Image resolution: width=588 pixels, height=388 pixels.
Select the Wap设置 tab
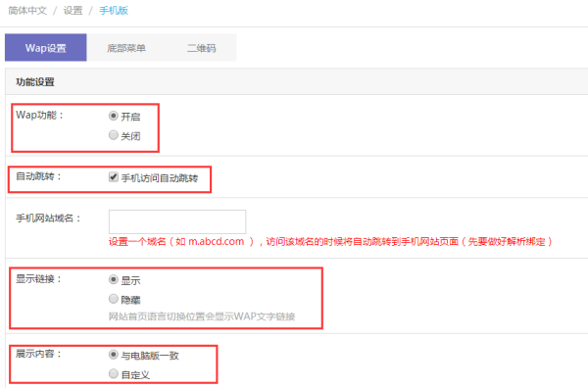coord(46,48)
